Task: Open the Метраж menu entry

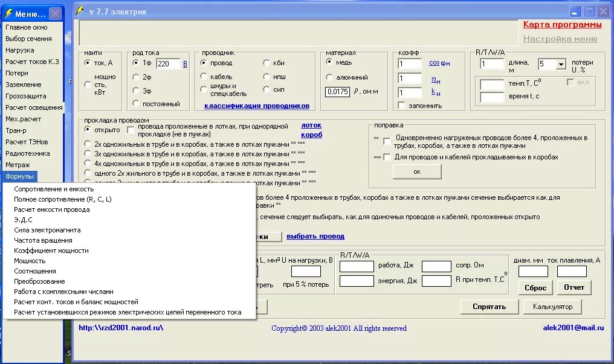Action: click(x=18, y=165)
